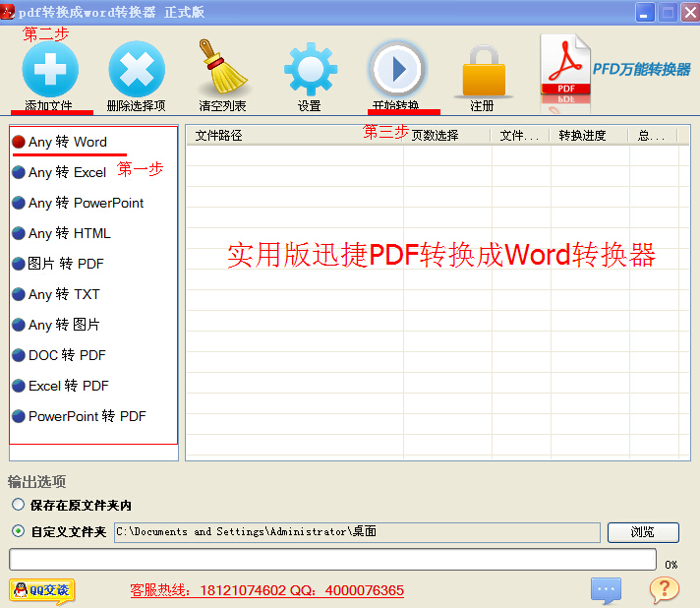The image size is (700, 608).
Task: Click the 注册 label
Action: click(x=482, y=106)
